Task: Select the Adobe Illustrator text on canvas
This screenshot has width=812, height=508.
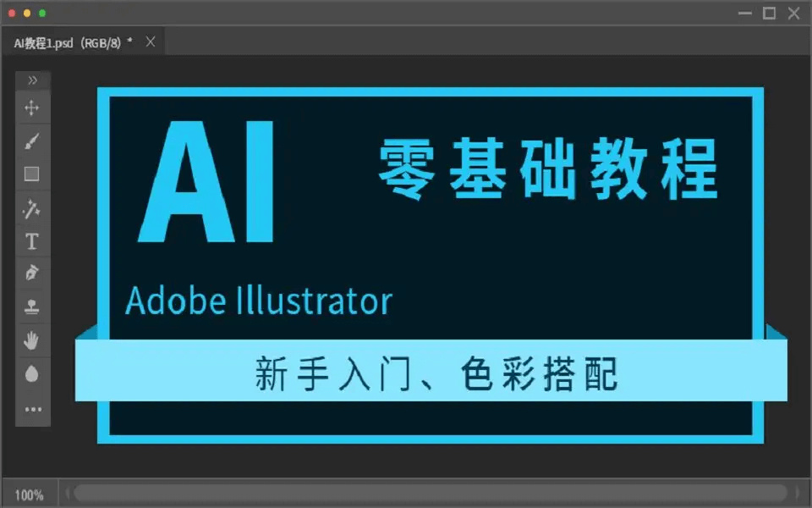Action: coord(259,300)
